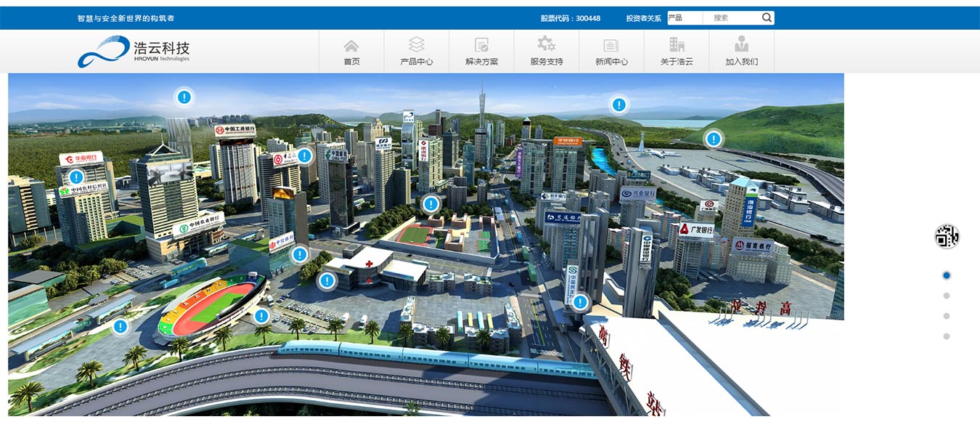Select the second slide indicator dot
The width and height of the screenshot is (980, 422).
(946, 296)
